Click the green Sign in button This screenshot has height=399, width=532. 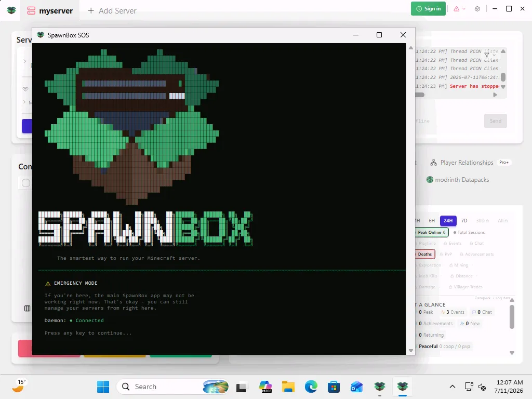(x=428, y=9)
